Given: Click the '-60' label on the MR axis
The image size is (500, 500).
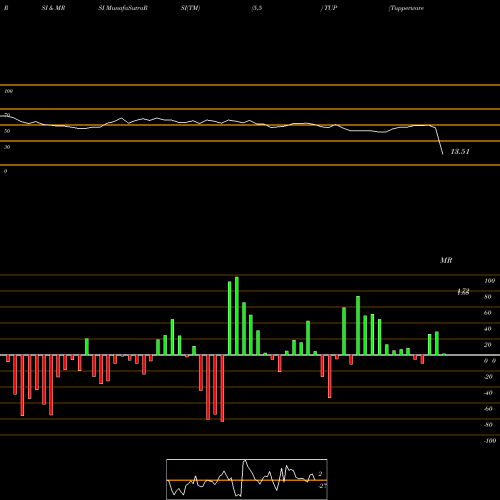Looking at the screenshot, I should coord(488,409).
